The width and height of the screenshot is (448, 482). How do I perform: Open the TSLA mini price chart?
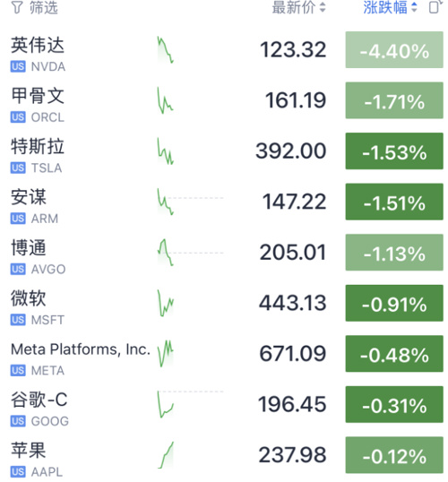coord(166,151)
